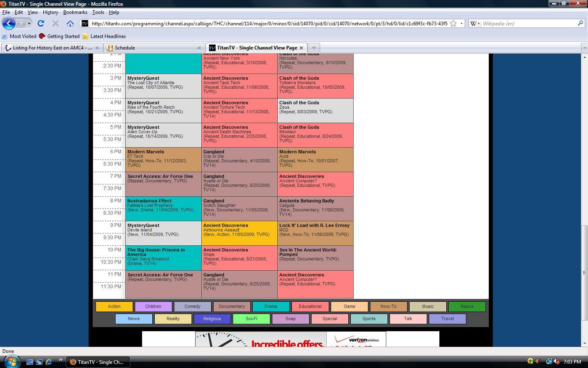Launch Internet Explorer from quick launch
The height and width of the screenshot is (368, 588).
click(x=49, y=362)
